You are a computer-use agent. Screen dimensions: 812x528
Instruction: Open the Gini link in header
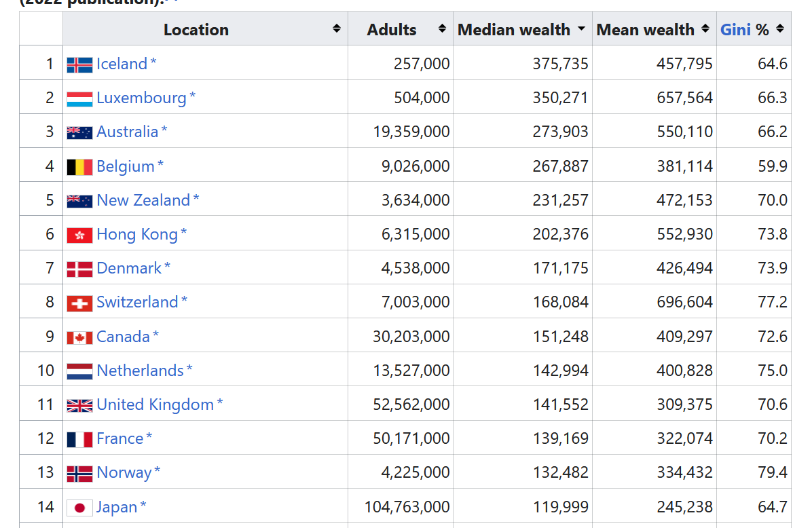(735, 29)
